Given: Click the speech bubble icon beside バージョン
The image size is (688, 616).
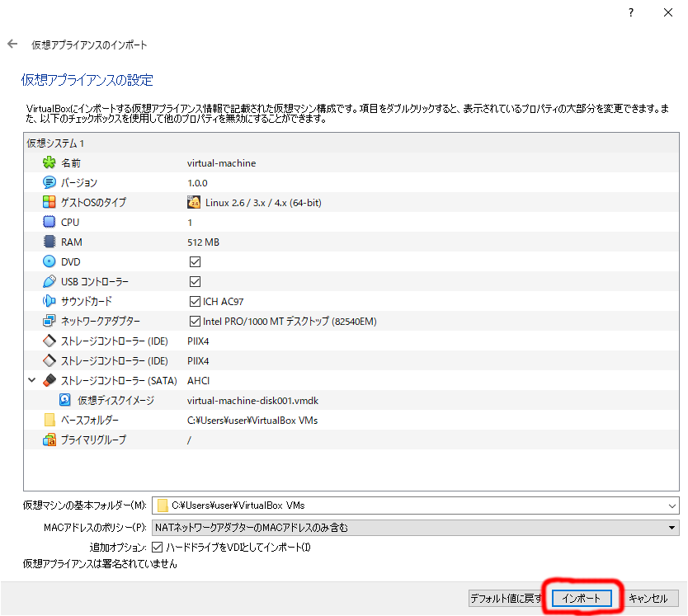Looking at the screenshot, I should [x=49, y=182].
